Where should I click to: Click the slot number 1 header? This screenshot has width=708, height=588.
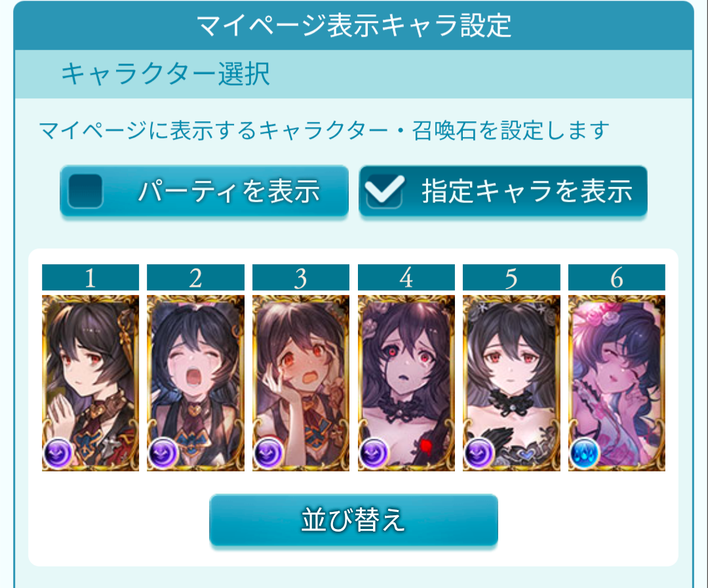pos(90,277)
